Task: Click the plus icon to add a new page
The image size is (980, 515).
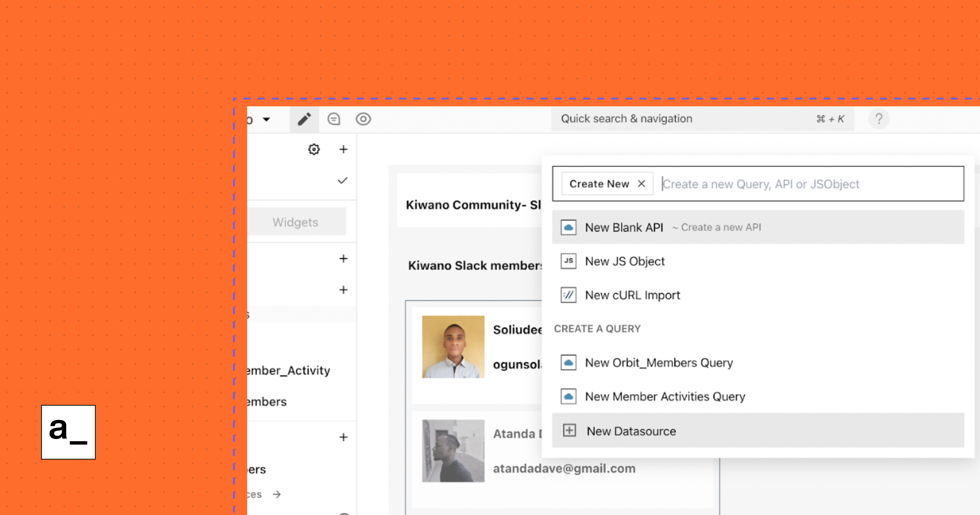Action: click(343, 149)
